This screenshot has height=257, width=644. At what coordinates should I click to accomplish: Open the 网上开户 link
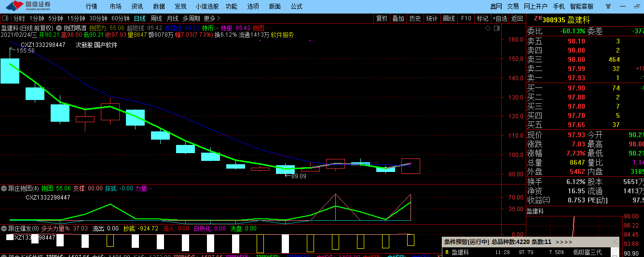tap(535, 6)
